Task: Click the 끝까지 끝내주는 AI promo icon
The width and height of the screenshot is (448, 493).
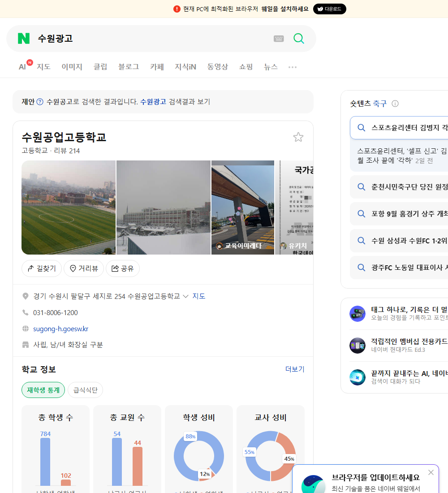Action: click(358, 377)
